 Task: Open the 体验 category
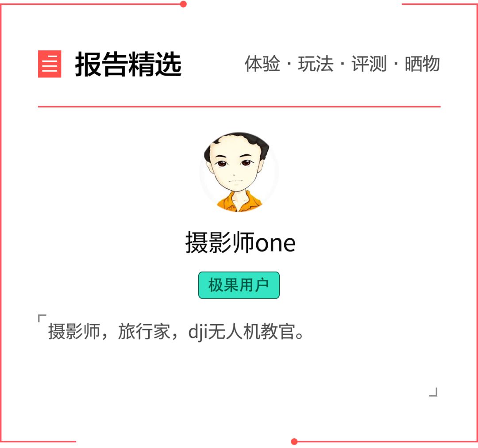click(262, 64)
